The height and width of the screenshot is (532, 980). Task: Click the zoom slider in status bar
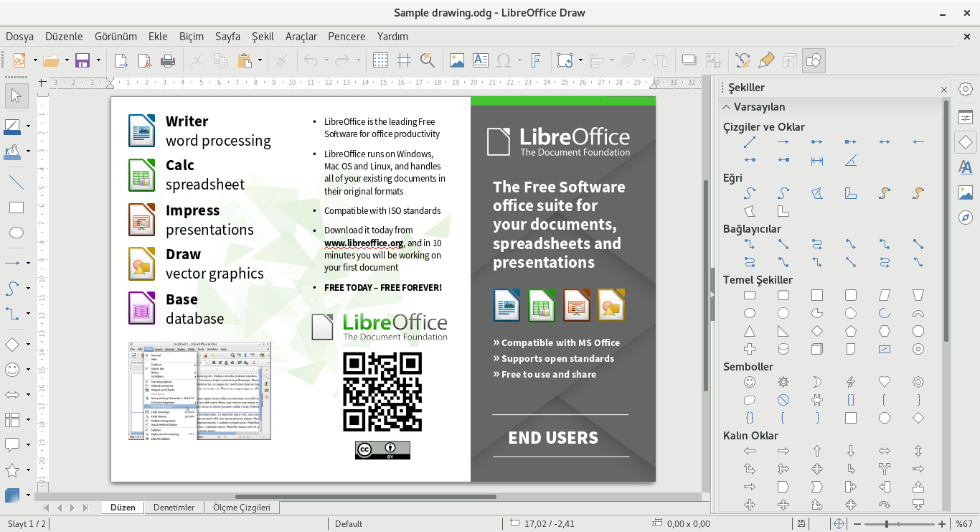[x=888, y=523]
